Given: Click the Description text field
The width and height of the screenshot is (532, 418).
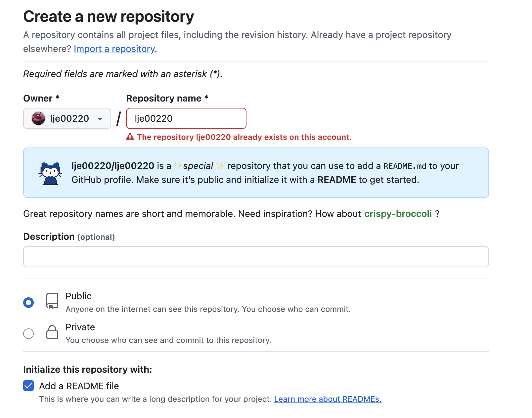Looking at the screenshot, I should click(x=256, y=257).
